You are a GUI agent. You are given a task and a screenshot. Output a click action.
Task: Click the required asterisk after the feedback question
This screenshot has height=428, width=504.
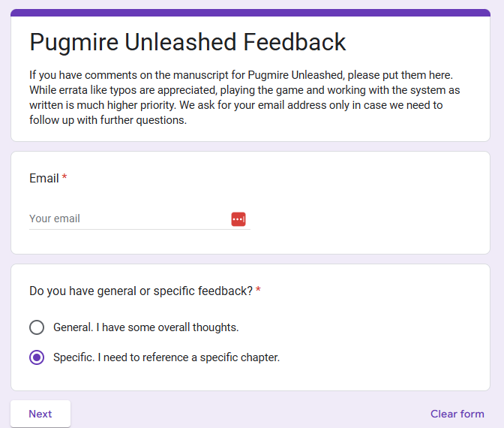coord(259,291)
